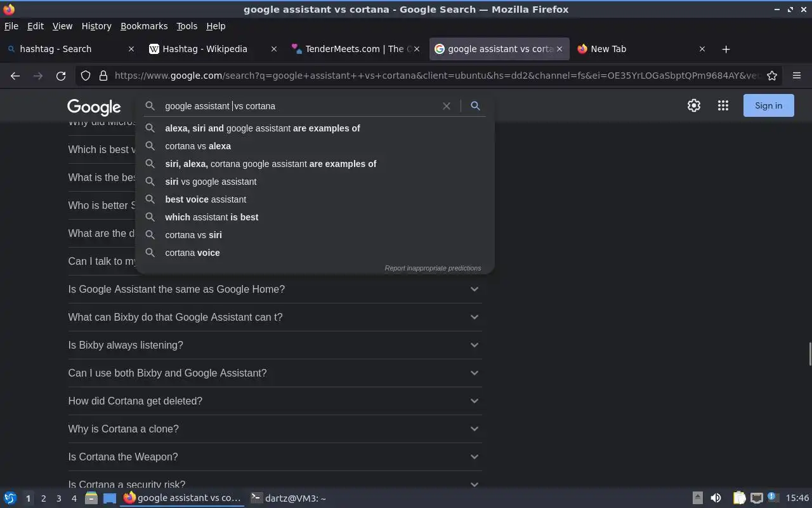
Task: Click 'Report inappropriate predictions' link
Action: (433, 268)
